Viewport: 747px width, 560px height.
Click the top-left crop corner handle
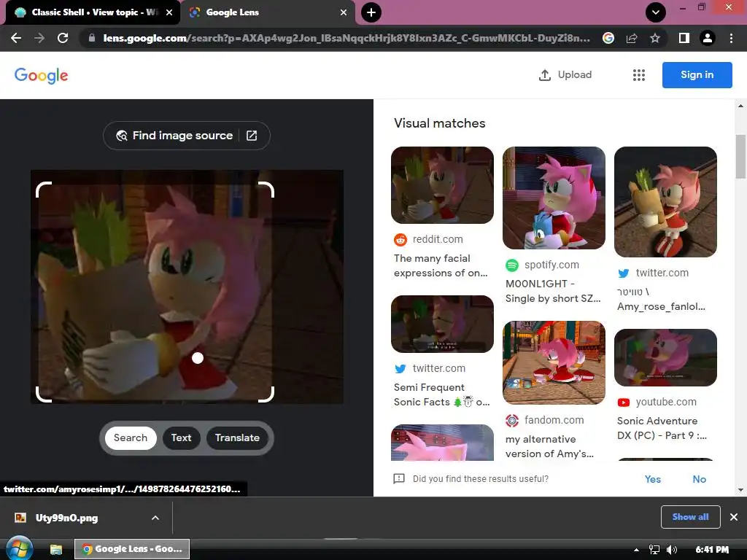pos(44,189)
